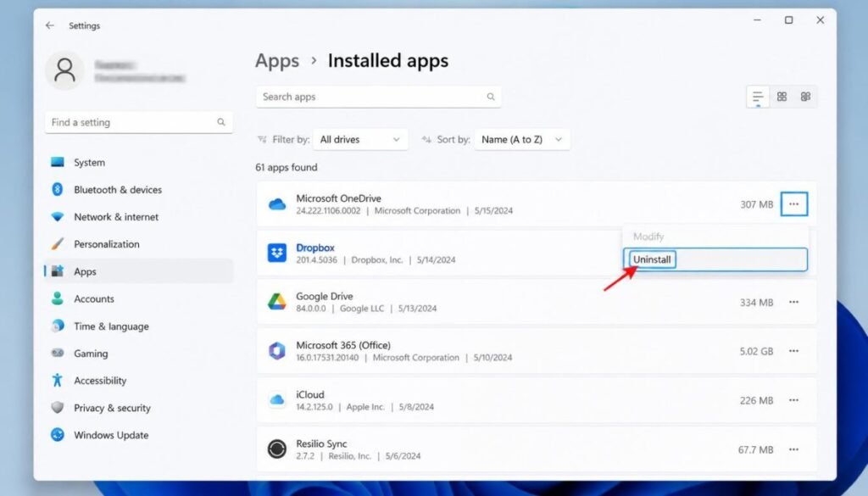Open Personalization in sidebar
The image size is (868, 496).
138,244
